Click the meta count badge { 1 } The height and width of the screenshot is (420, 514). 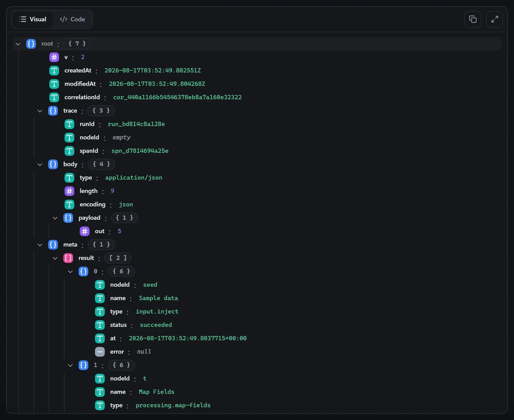click(x=101, y=245)
